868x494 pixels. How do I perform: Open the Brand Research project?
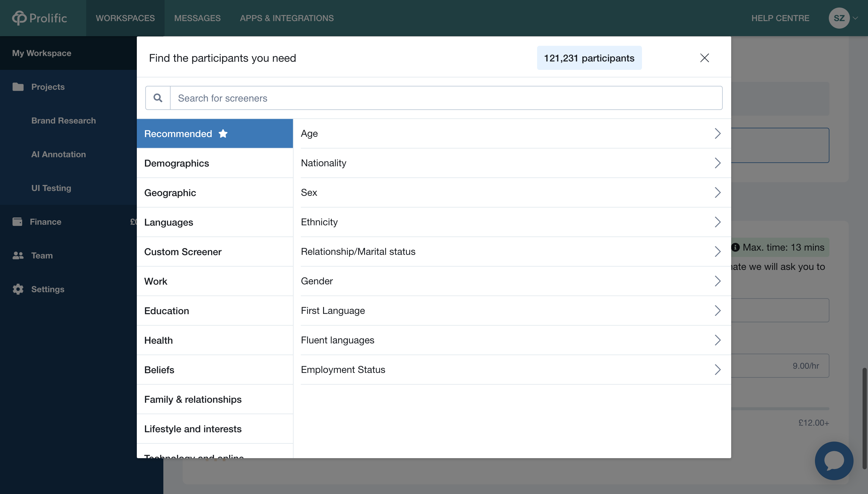click(x=64, y=120)
